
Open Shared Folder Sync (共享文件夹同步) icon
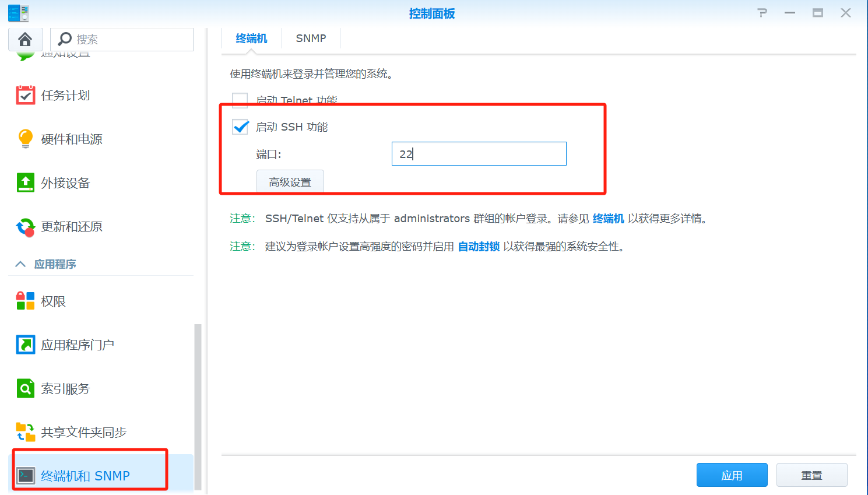click(25, 432)
